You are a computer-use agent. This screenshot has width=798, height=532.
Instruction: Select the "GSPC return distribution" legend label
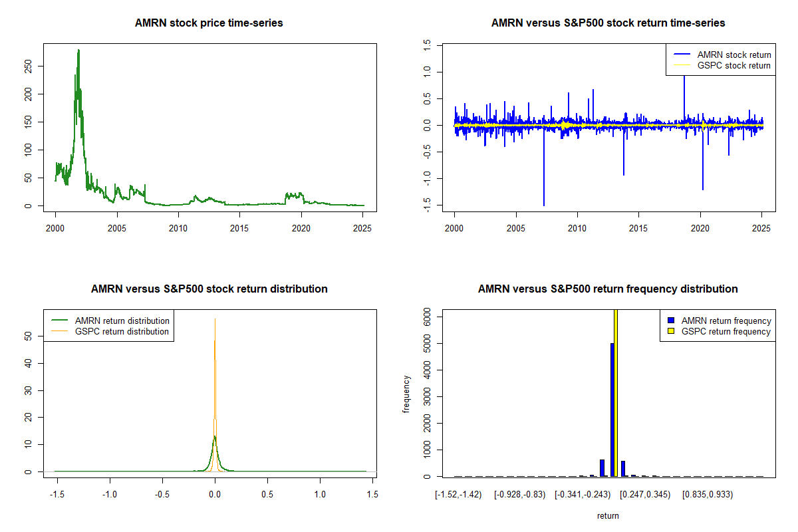pos(122,331)
